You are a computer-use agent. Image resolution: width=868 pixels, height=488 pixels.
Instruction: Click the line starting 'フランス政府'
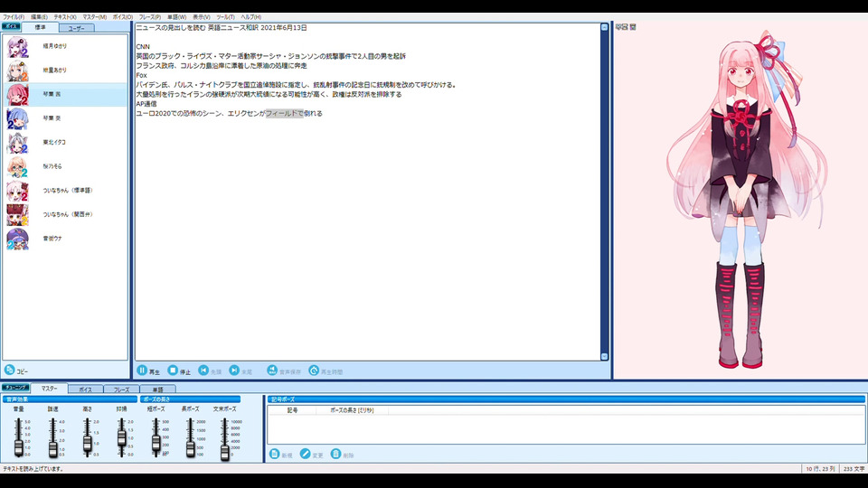[x=222, y=66]
